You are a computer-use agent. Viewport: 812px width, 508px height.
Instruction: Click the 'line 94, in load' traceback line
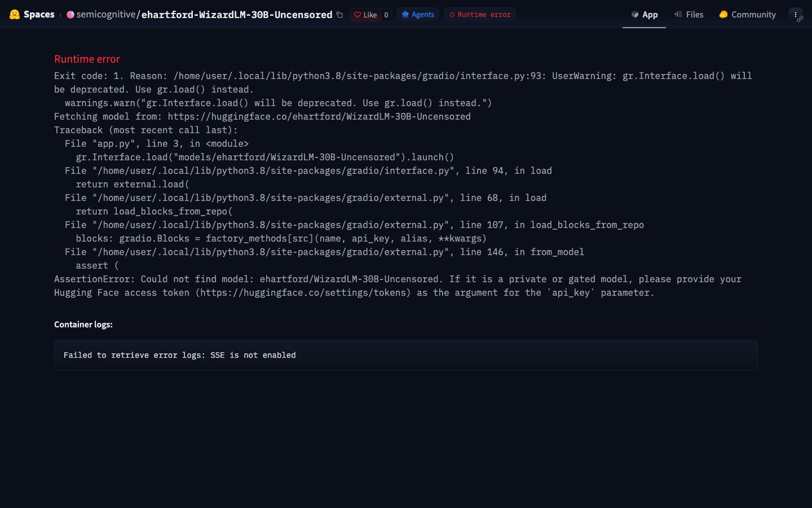pyautogui.click(x=308, y=170)
